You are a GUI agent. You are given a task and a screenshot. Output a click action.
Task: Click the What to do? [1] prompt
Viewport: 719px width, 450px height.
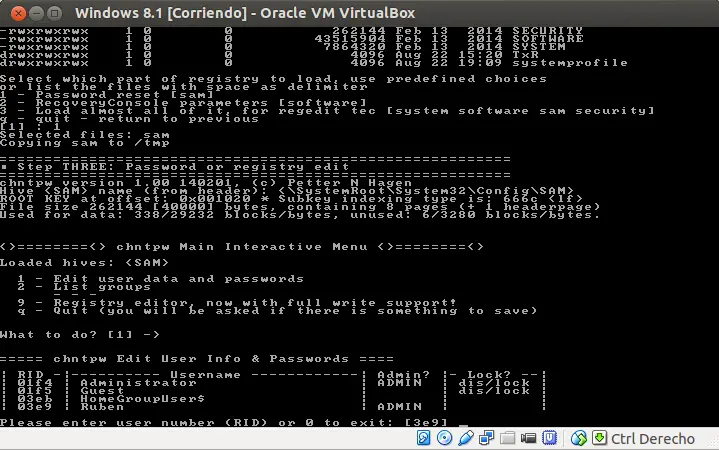[80, 334]
